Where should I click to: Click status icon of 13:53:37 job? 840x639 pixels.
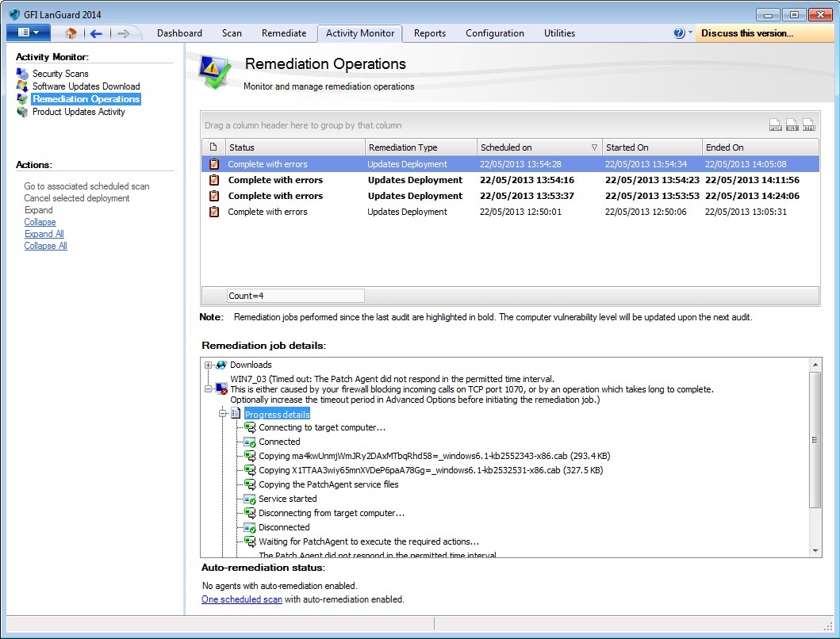[x=213, y=196]
